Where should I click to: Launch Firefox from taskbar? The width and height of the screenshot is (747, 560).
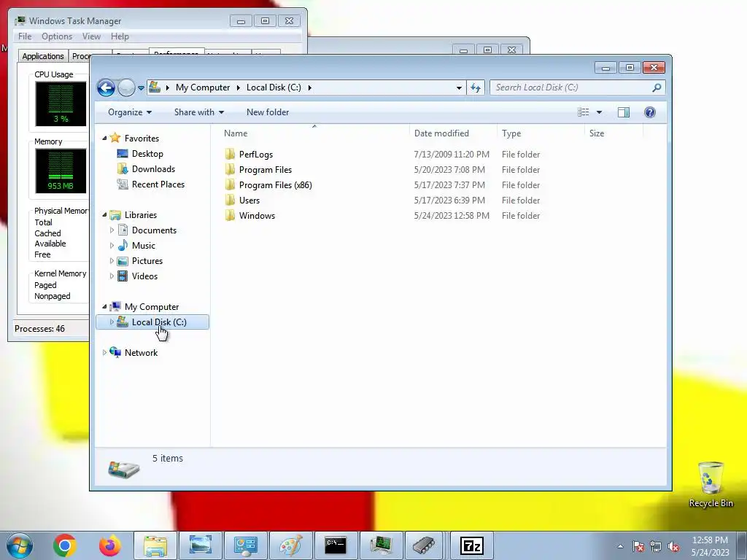[x=110, y=545]
